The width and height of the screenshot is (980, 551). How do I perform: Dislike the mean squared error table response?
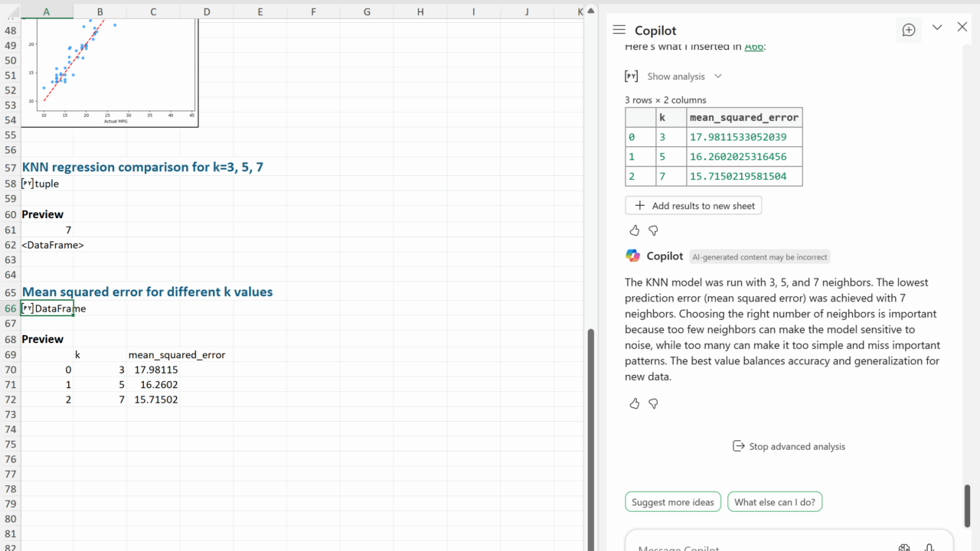pos(653,230)
